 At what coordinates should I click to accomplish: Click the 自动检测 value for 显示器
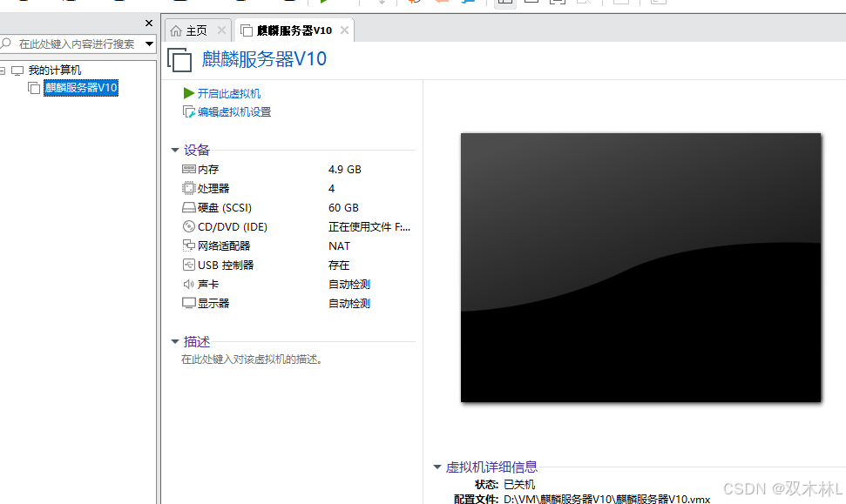pyautogui.click(x=349, y=303)
